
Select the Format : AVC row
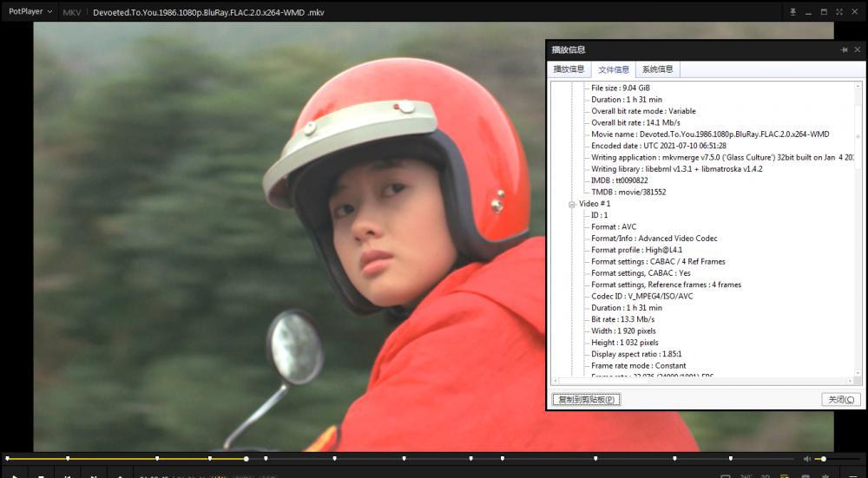(x=614, y=226)
